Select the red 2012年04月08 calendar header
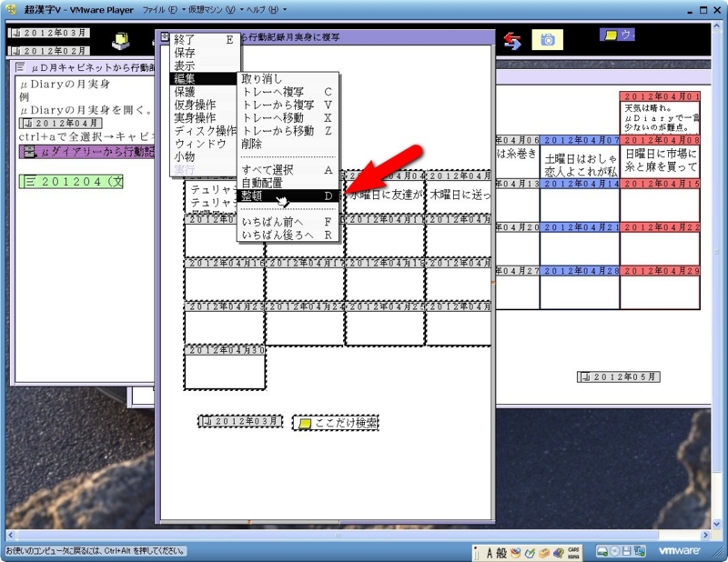Viewport: 728px width, 562px height. (660, 140)
